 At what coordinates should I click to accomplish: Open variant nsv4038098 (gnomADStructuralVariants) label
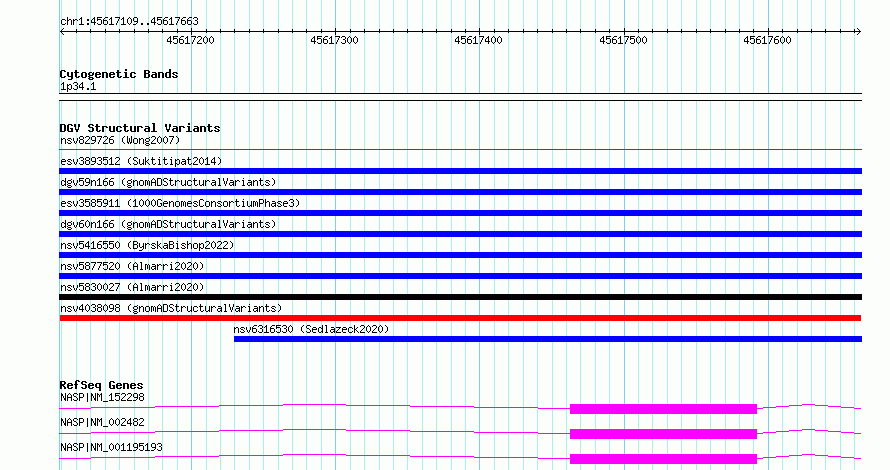171,308
